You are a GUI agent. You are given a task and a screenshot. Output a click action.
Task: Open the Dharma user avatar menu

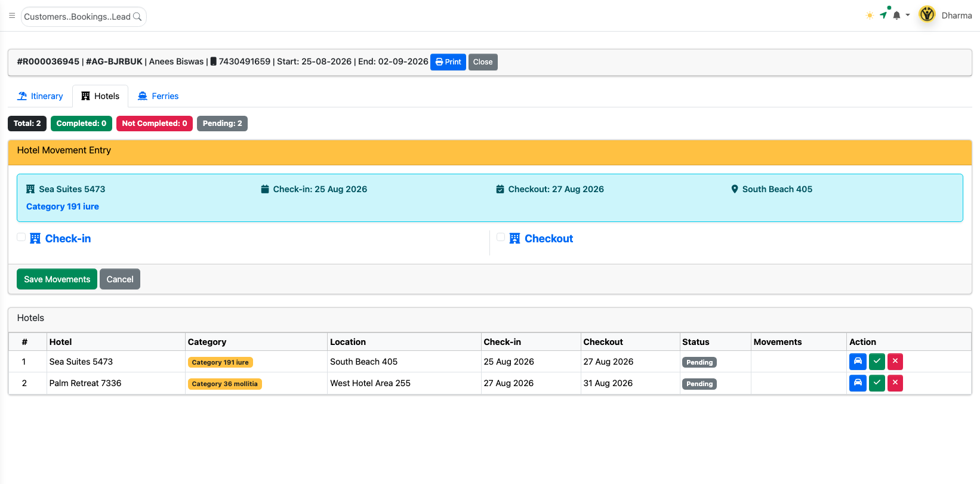point(927,14)
